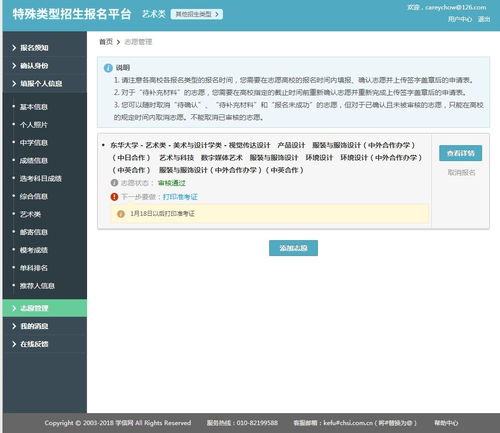Click the footer customer service email address

tap(348, 423)
